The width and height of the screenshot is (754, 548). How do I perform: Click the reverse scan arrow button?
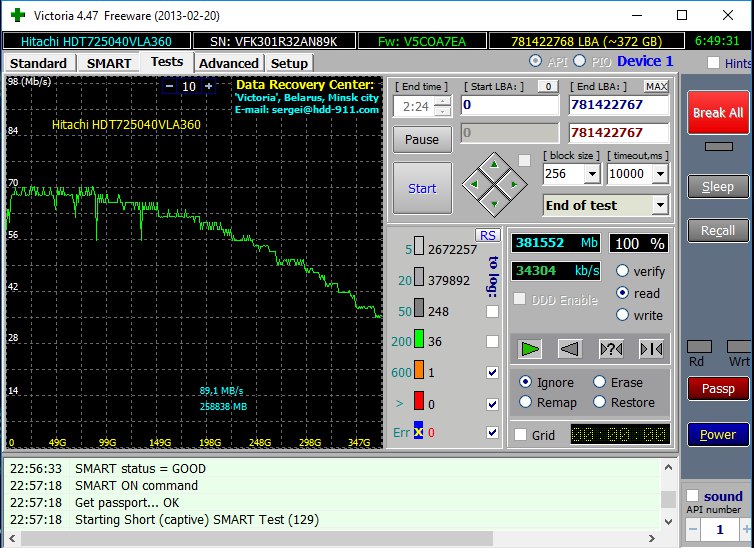(570, 349)
